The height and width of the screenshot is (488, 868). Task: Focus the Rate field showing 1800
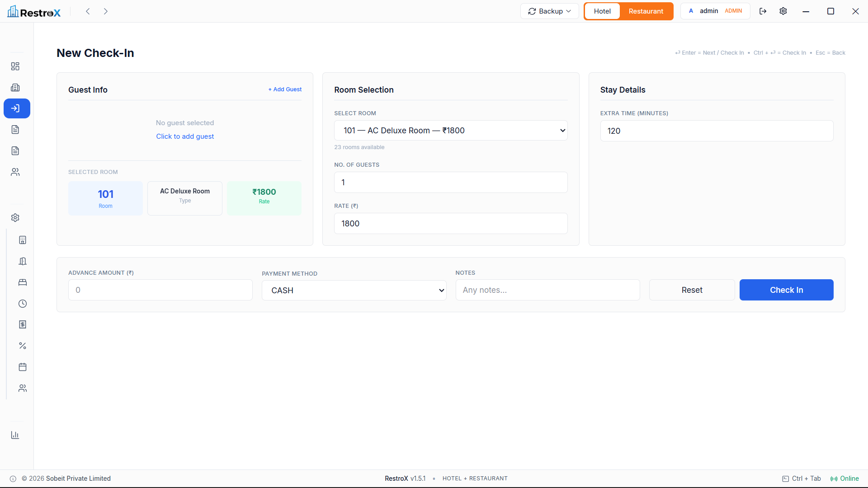click(451, 224)
